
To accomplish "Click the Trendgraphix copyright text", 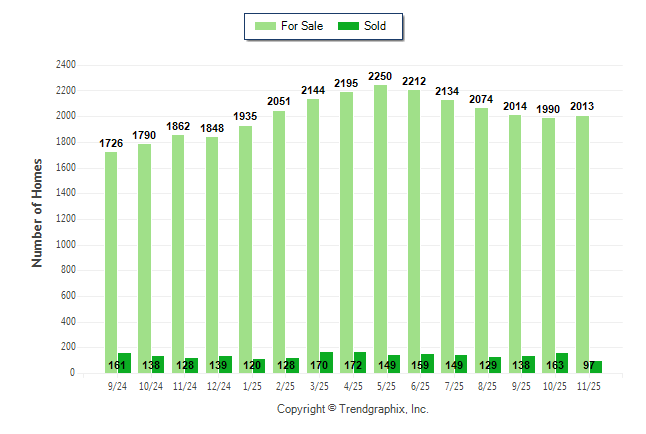I will click(x=352, y=410).
